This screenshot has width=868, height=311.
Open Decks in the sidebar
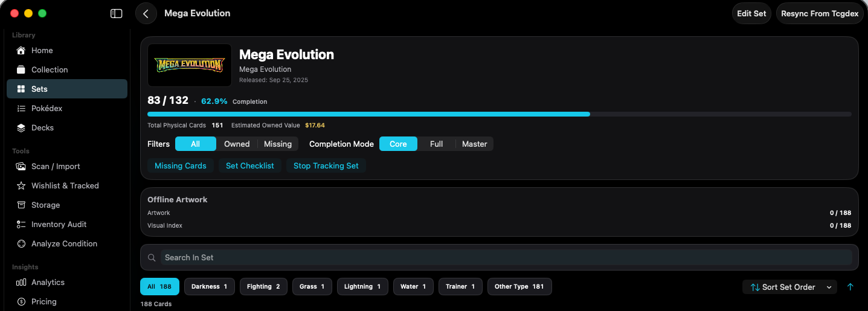point(67,127)
